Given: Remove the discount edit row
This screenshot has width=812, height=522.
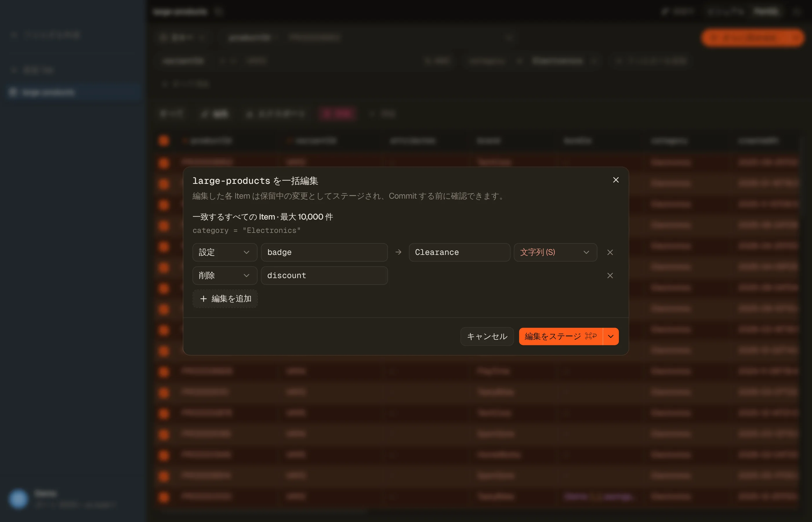Looking at the screenshot, I should pos(610,275).
